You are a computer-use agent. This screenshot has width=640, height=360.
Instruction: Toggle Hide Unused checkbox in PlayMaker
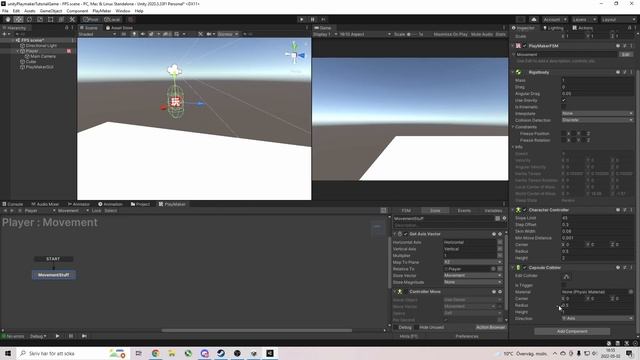pyautogui.click(x=416, y=327)
